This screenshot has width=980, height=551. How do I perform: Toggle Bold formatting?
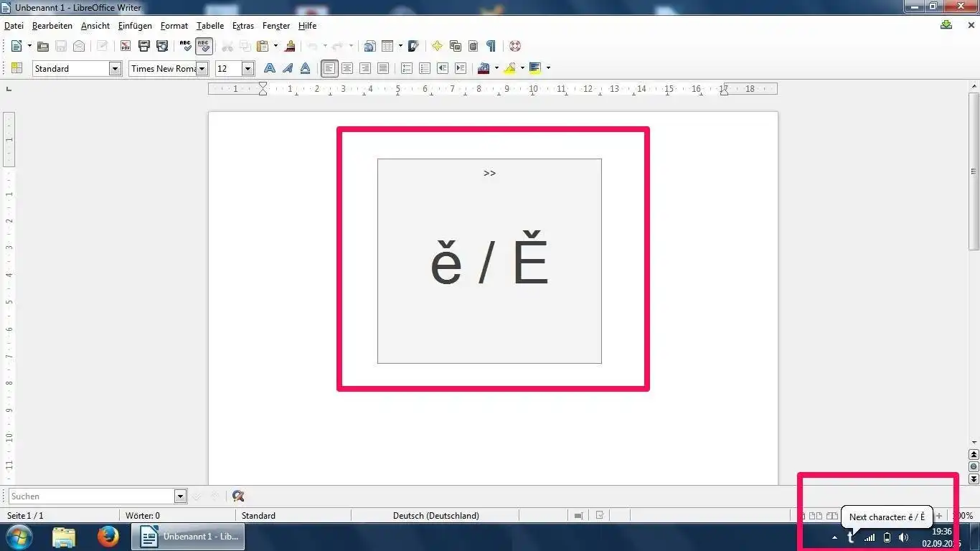point(270,68)
